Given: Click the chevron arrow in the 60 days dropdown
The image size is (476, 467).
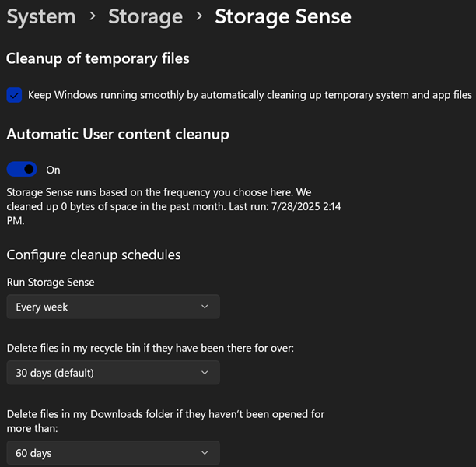Looking at the screenshot, I should [x=205, y=453].
